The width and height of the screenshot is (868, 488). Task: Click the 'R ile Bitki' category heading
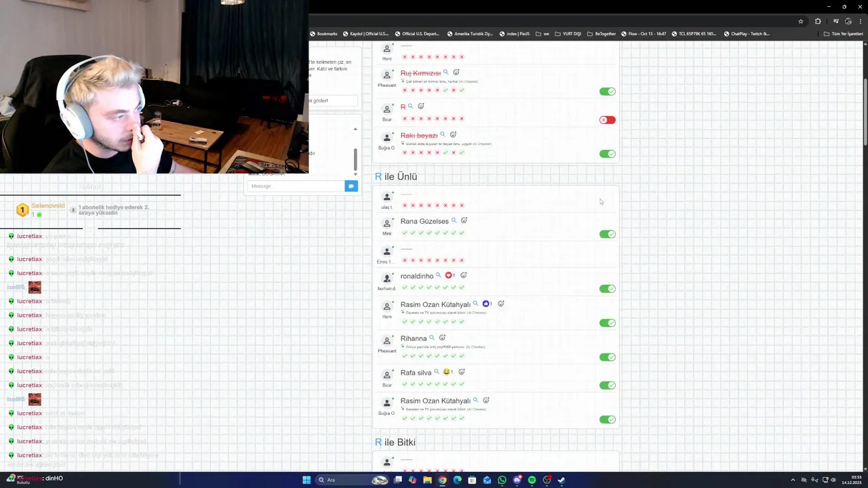pyautogui.click(x=395, y=442)
